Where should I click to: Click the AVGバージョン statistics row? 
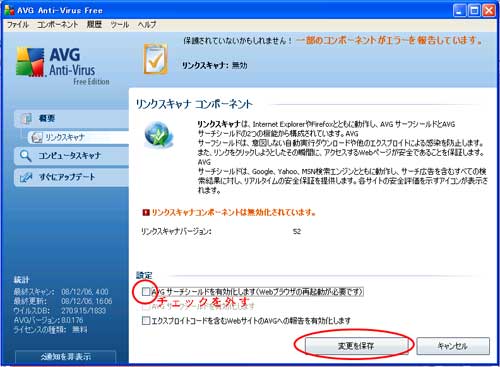coord(48,320)
